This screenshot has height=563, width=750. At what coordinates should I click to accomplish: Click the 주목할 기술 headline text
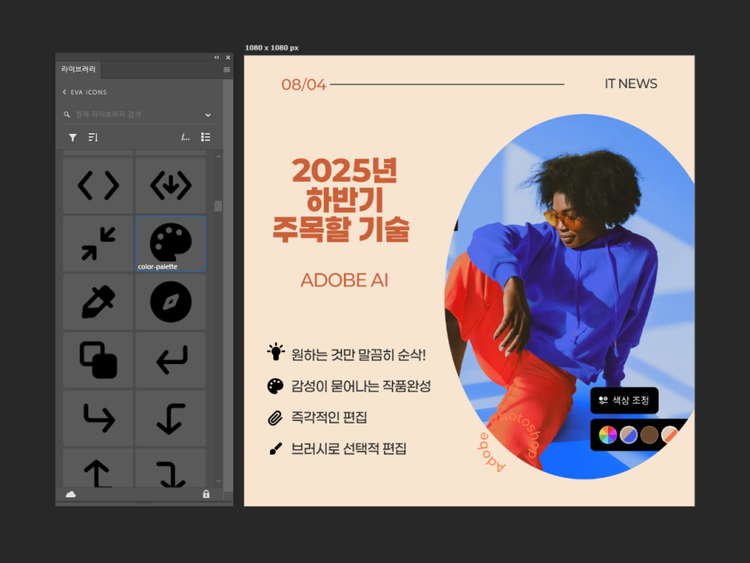(341, 229)
